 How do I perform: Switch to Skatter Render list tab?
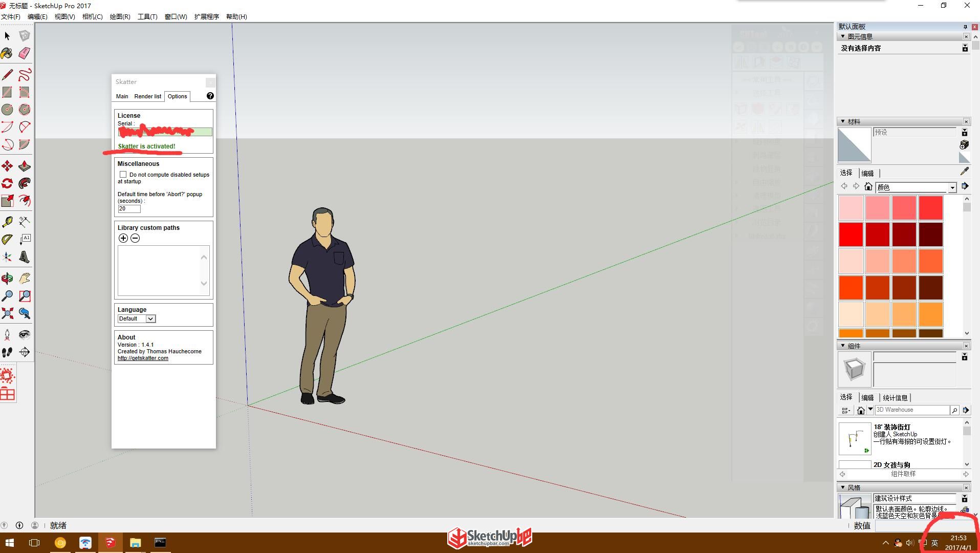click(147, 96)
